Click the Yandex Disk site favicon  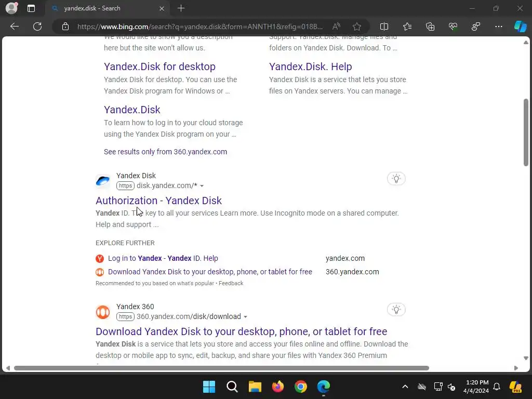click(103, 181)
